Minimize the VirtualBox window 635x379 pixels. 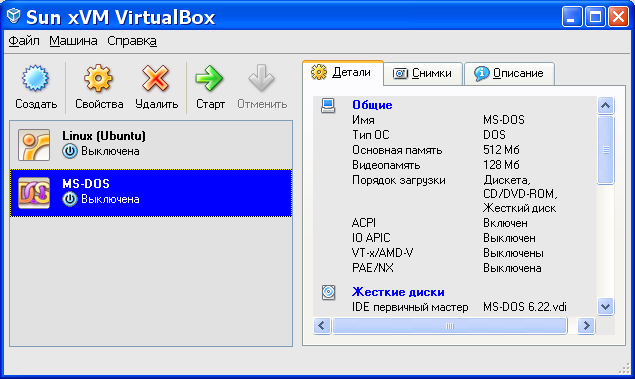click(571, 17)
